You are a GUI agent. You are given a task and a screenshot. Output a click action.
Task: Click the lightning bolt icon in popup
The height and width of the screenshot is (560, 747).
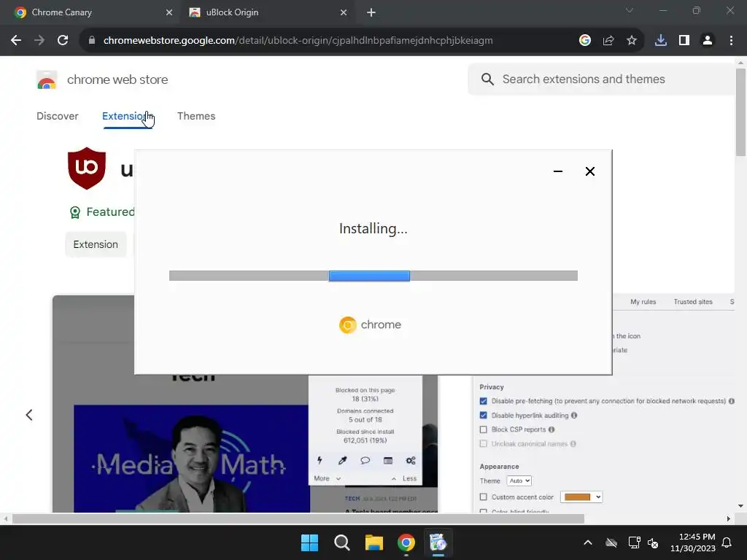point(320,460)
